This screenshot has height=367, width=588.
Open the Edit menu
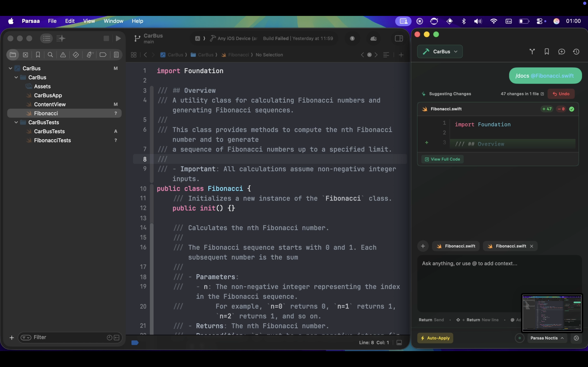[x=70, y=21]
